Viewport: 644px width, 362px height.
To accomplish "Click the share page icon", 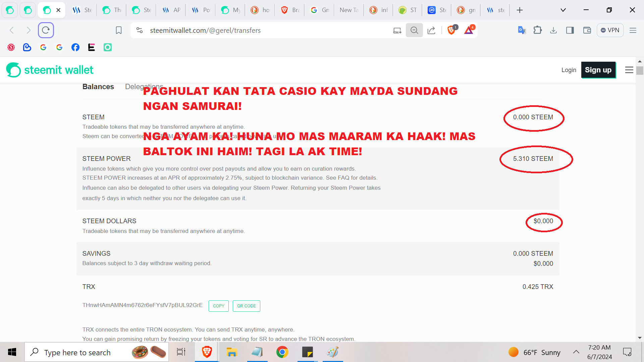I will [x=431, y=31].
